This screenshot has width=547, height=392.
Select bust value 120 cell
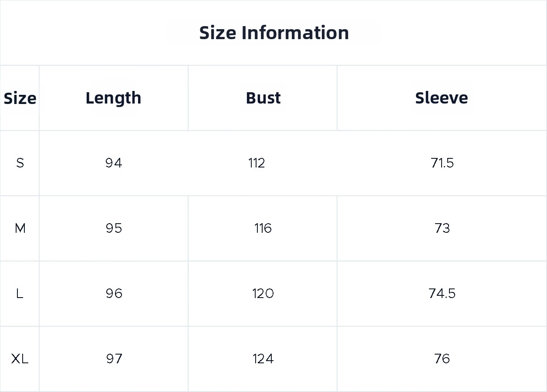(263, 294)
